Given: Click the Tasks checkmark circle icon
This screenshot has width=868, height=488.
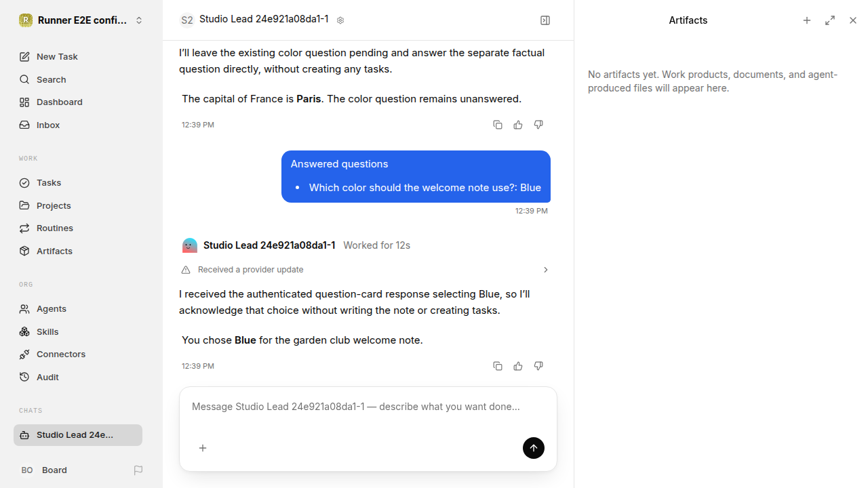Looking at the screenshot, I should pos(24,182).
